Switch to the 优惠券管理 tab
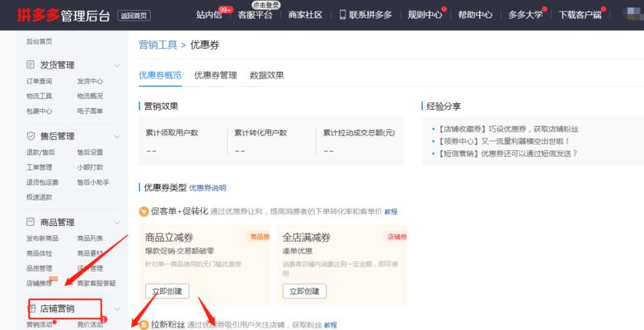This screenshot has width=644, height=330. pos(215,75)
